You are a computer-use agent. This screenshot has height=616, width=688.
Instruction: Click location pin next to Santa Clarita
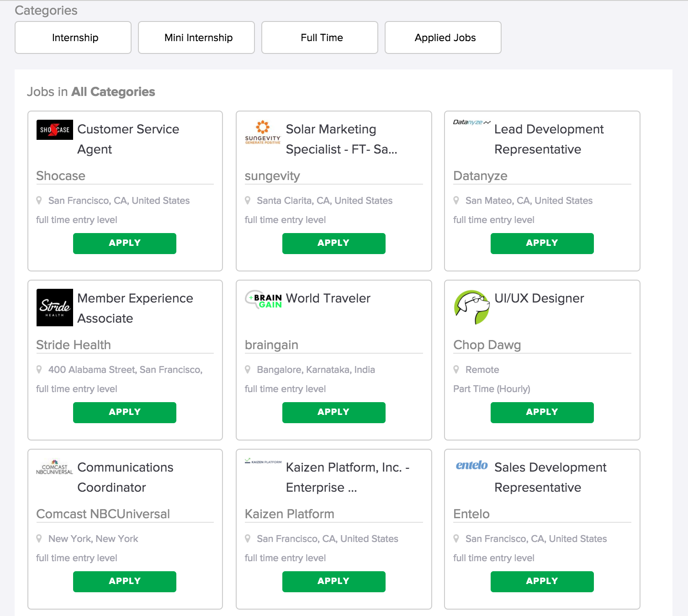click(x=248, y=200)
